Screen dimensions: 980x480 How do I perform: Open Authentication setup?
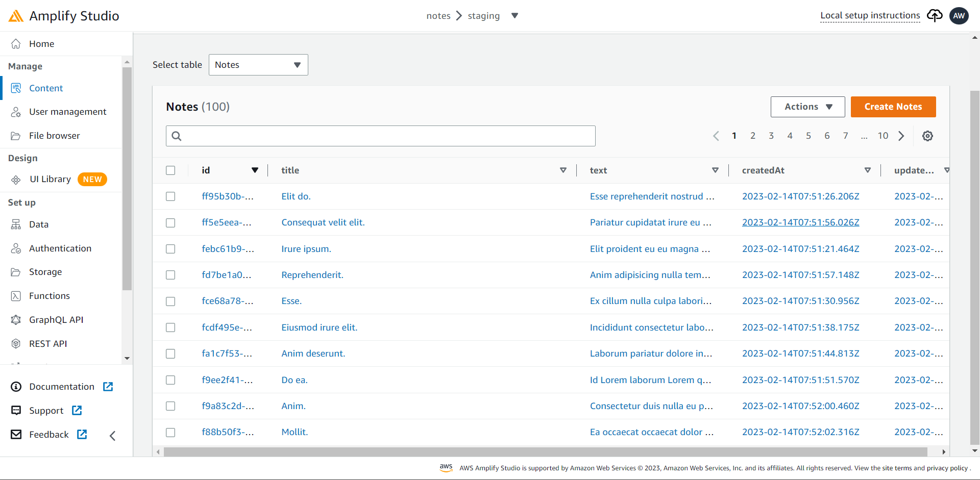pyautogui.click(x=60, y=248)
